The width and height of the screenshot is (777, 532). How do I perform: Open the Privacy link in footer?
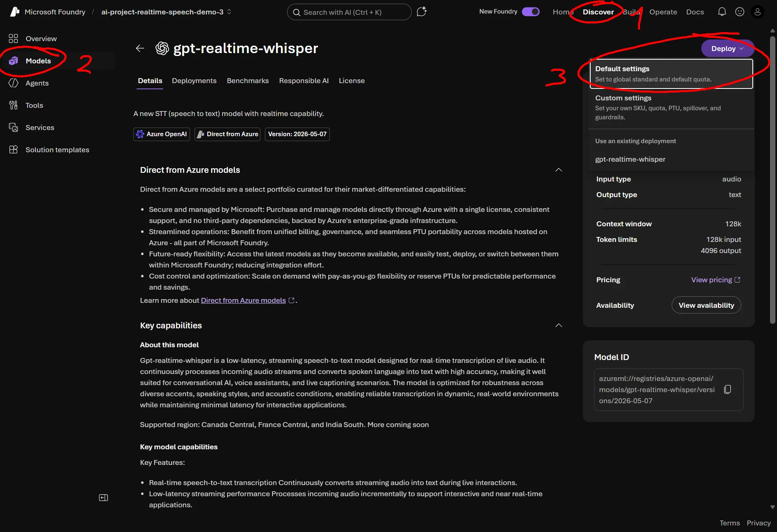tap(758, 523)
